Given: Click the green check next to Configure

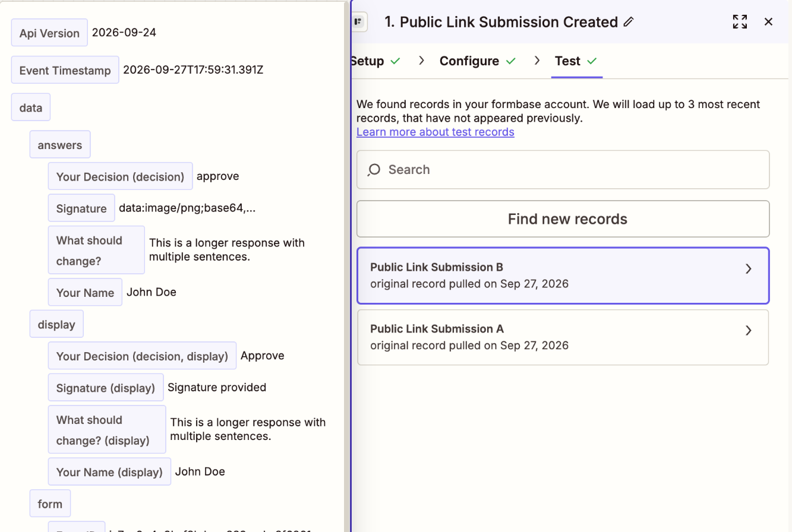Looking at the screenshot, I should (x=510, y=61).
